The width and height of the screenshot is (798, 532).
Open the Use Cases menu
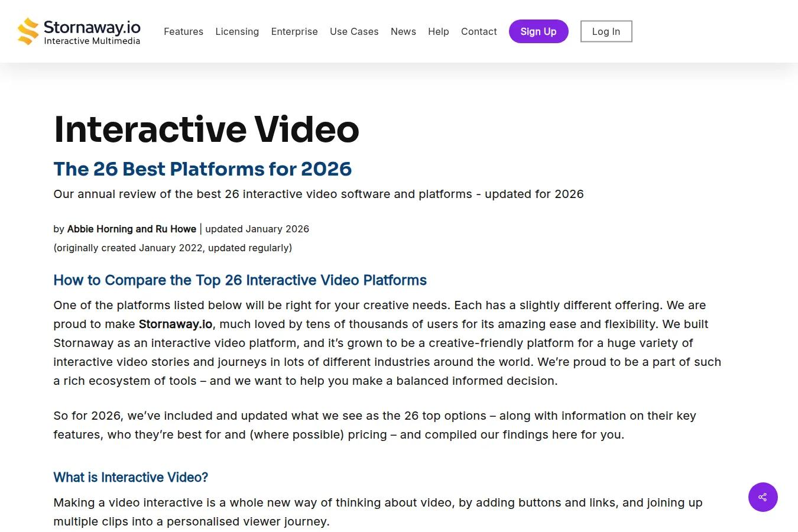[354, 31]
